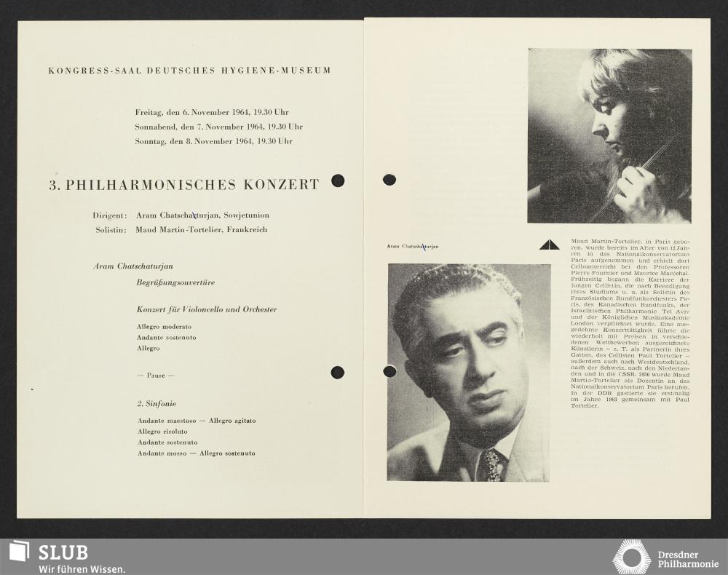Click the "3. Philharmonisches Konzert" heading
The height and width of the screenshot is (575, 728).
pos(184,185)
